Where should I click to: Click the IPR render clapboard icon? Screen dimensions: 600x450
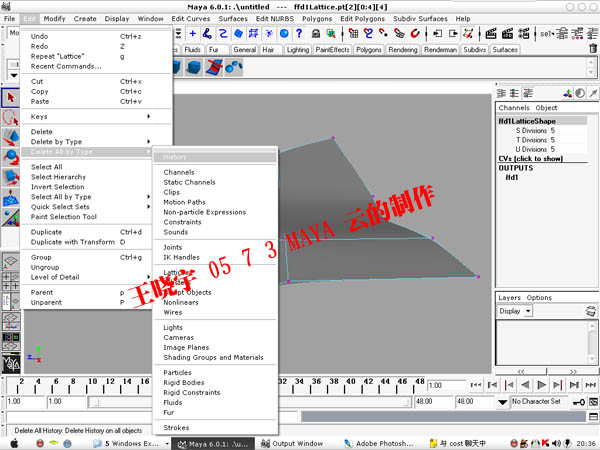[507, 34]
